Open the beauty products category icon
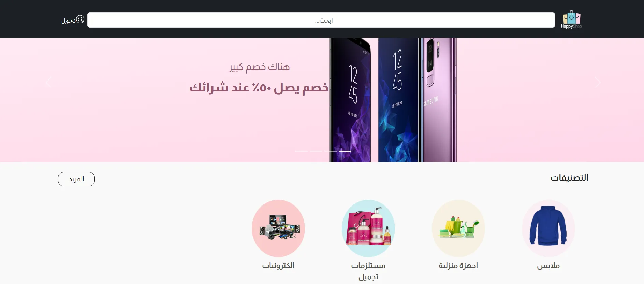Viewport: 644px width, 284px height. [368, 228]
